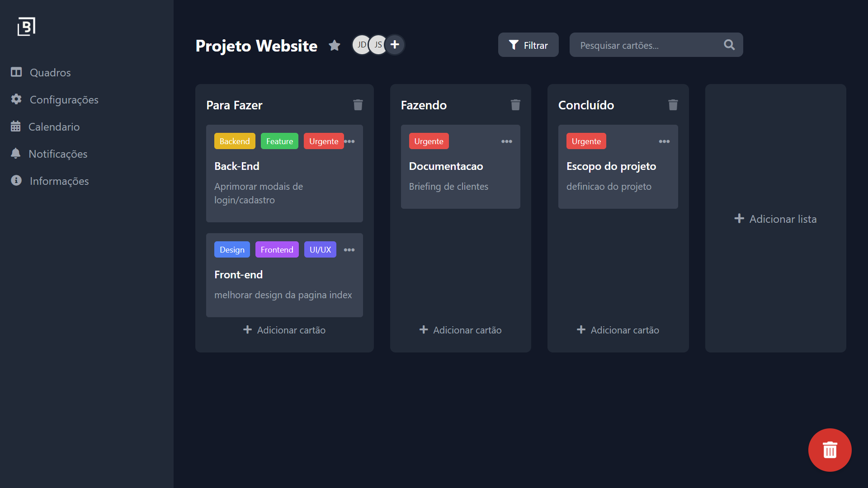Click the search magnifier icon
This screenshot has width=868, height=488.
point(729,45)
